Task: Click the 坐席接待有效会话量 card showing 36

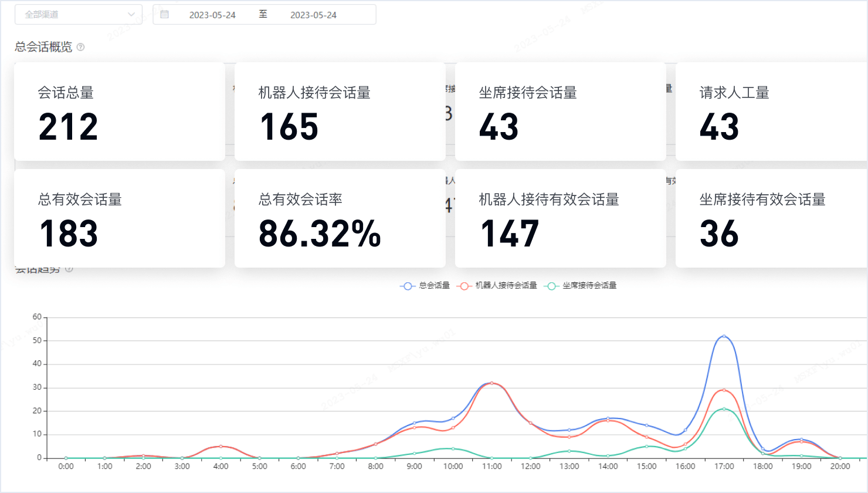Action: (x=771, y=218)
